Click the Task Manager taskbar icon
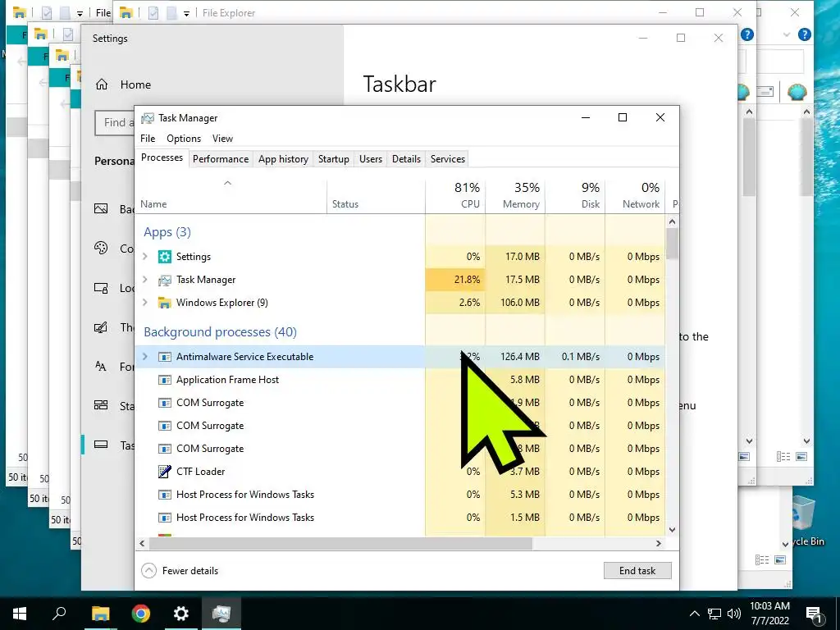840x630 pixels. pos(221,614)
